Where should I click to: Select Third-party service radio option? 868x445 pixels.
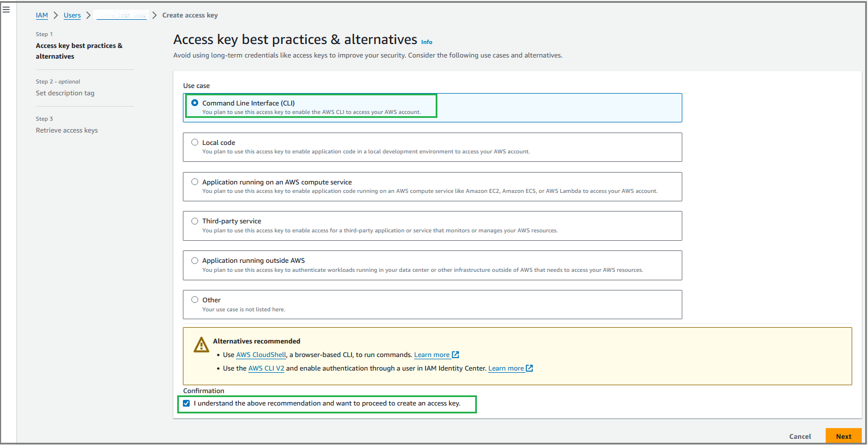(195, 221)
